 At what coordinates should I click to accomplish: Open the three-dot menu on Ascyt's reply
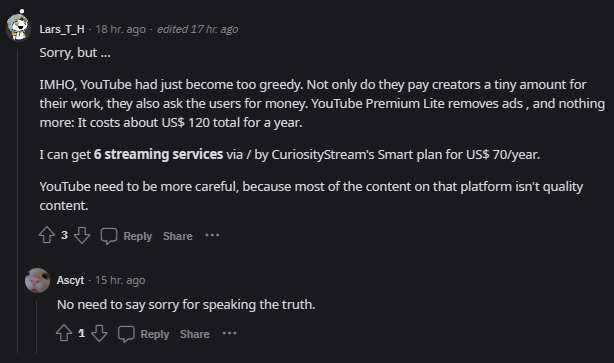click(229, 333)
